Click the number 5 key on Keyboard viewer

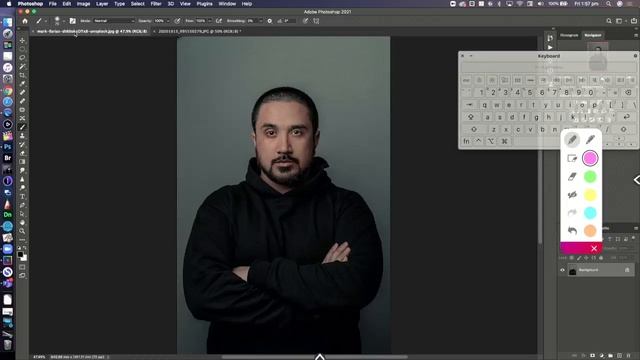coord(530,93)
